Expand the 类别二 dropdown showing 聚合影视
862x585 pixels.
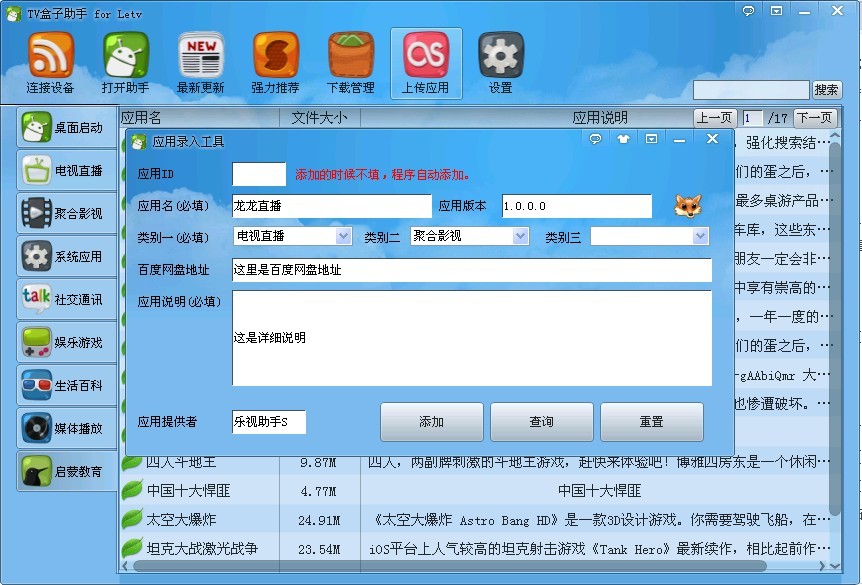(520, 236)
